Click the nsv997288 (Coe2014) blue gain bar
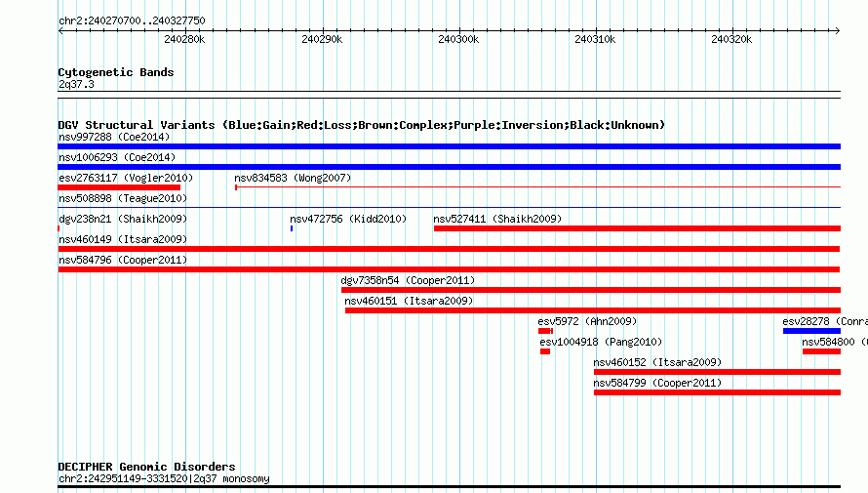This screenshot has width=868, height=493. [x=449, y=146]
